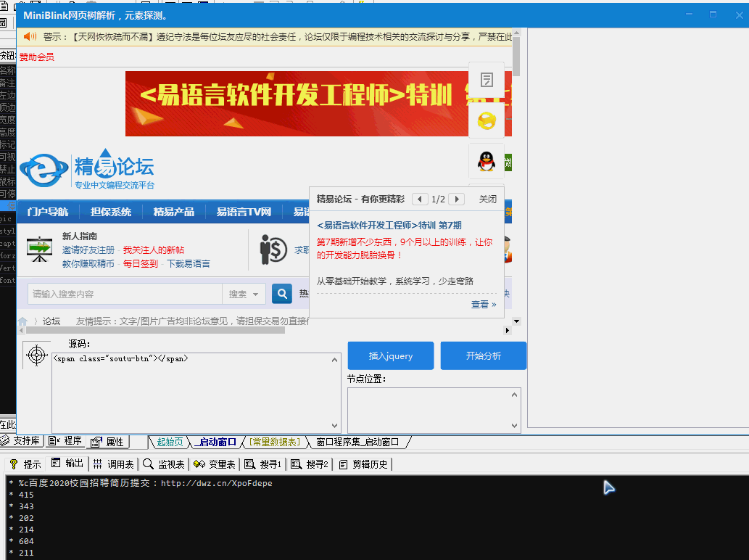The width and height of the screenshot is (749, 560).
Task: Click the 源码 box scroll-down arrow
Action: [x=334, y=425]
